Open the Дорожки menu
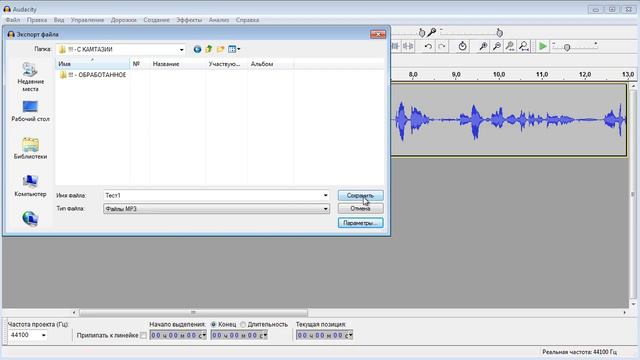Viewport: 640px width, 360px height. coord(124,20)
